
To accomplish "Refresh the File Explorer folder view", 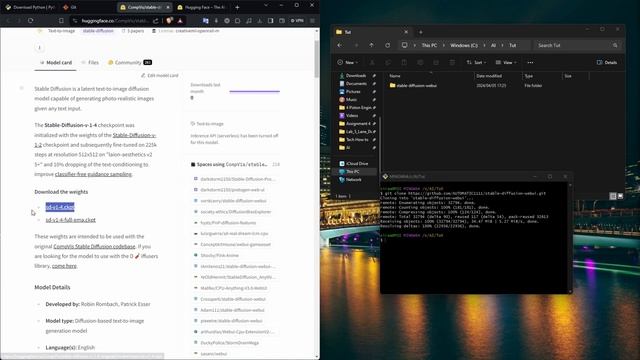I will (x=387, y=45).
